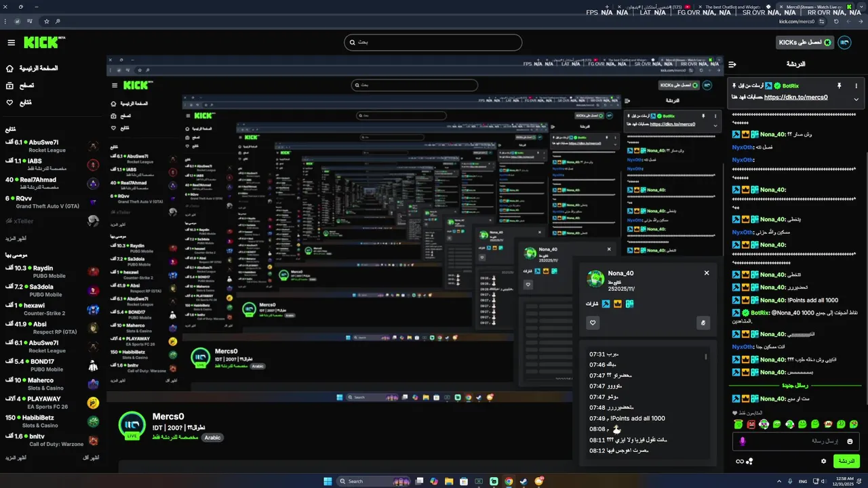Bookmark page with star icon in toolbar
Viewport: 868px width, 488px height.
(46, 22)
